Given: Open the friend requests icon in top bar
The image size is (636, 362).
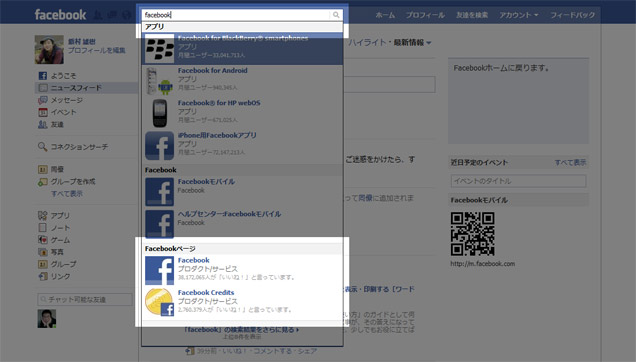Looking at the screenshot, I should click(x=98, y=15).
